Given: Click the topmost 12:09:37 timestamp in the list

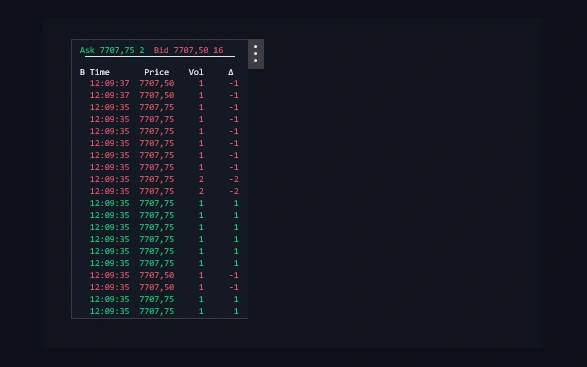Looking at the screenshot, I should (109, 83).
